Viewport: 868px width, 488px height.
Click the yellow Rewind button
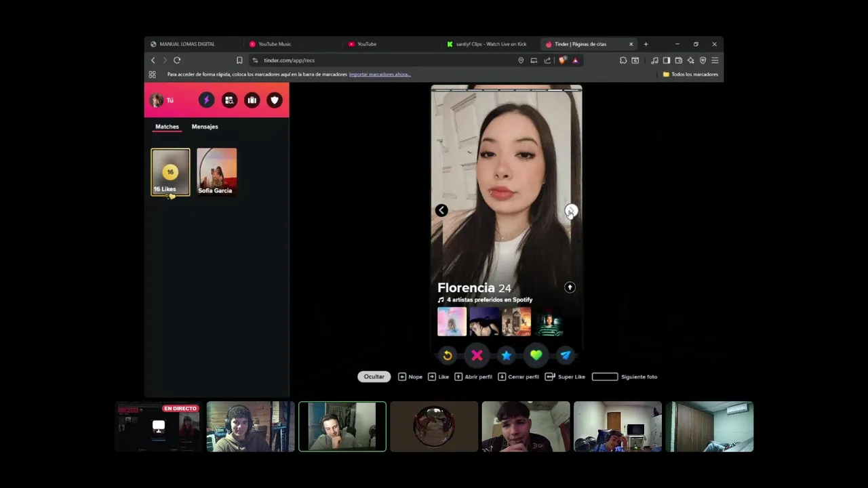pyautogui.click(x=448, y=355)
